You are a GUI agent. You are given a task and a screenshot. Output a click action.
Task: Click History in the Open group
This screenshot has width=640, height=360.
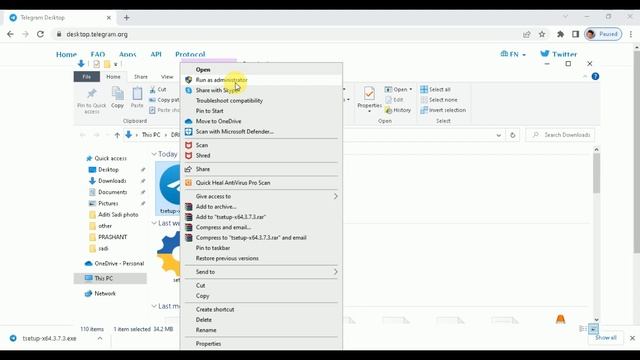(398, 110)
